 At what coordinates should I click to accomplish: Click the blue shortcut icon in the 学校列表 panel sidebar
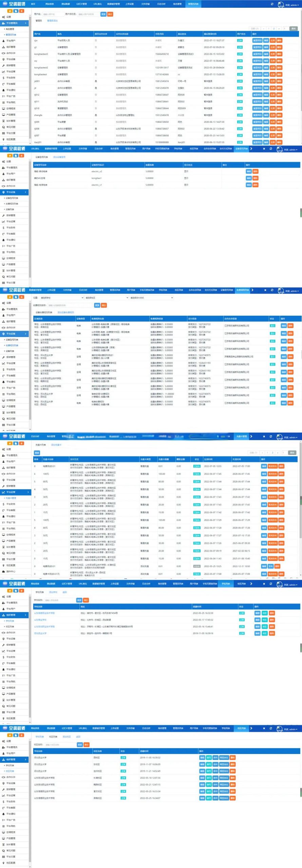[16, 591]
